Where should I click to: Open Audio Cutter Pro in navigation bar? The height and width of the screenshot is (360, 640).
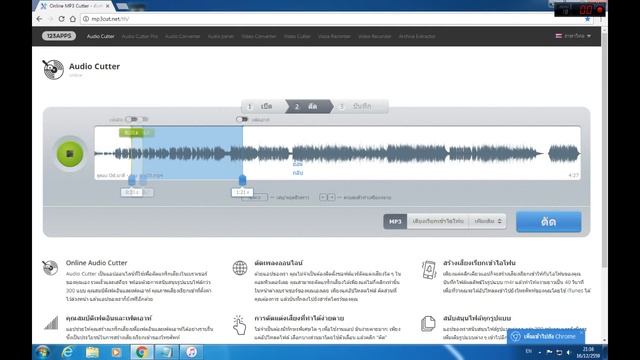coord(140,36)
